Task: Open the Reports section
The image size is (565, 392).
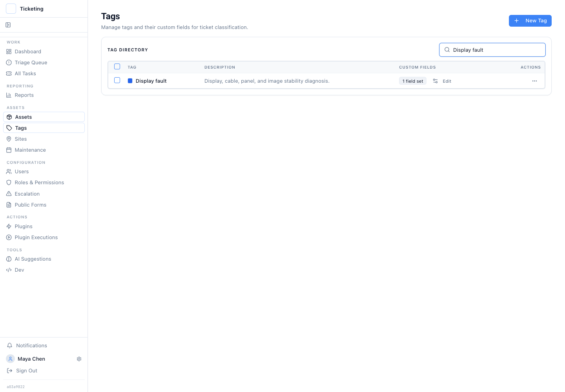Action: pos(44,95)
